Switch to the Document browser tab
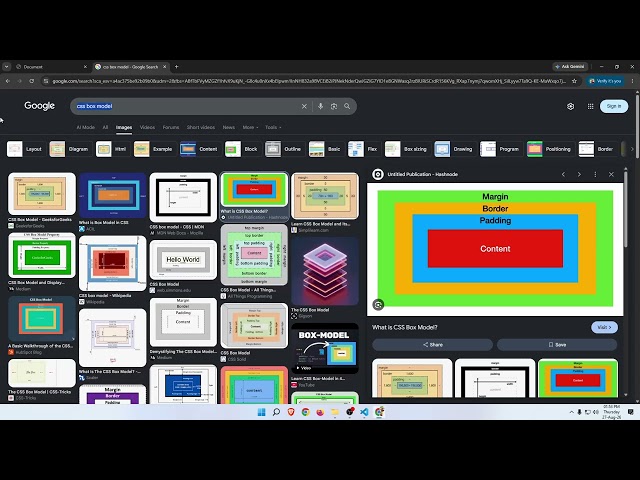This screenshot has height=480, width=640. (51, 67)
